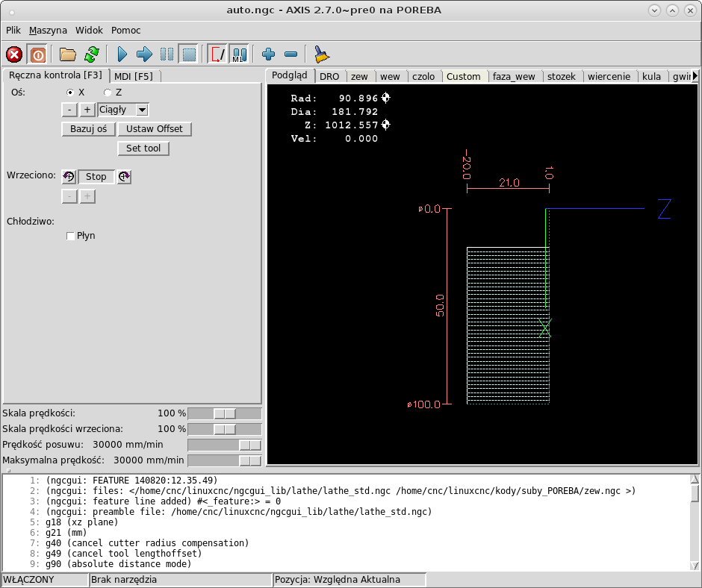Zoom in with the blue plus icon

[x=269, y=54]
